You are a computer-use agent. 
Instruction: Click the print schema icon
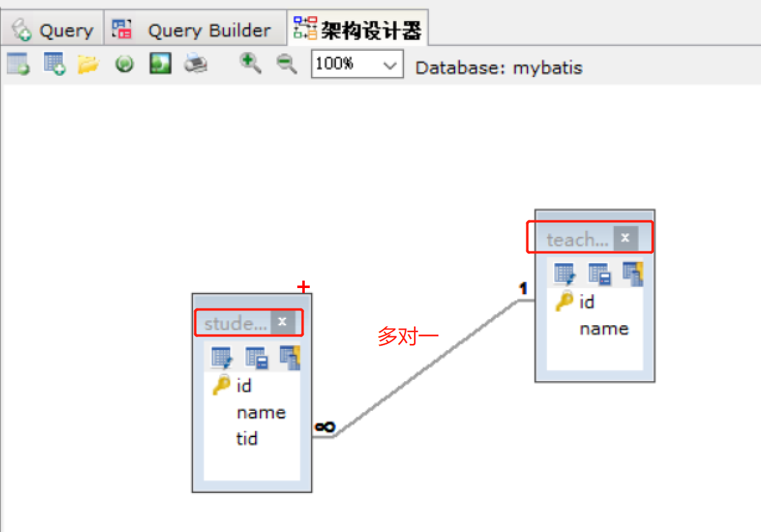pyautogui.click(x=196, y=64)
